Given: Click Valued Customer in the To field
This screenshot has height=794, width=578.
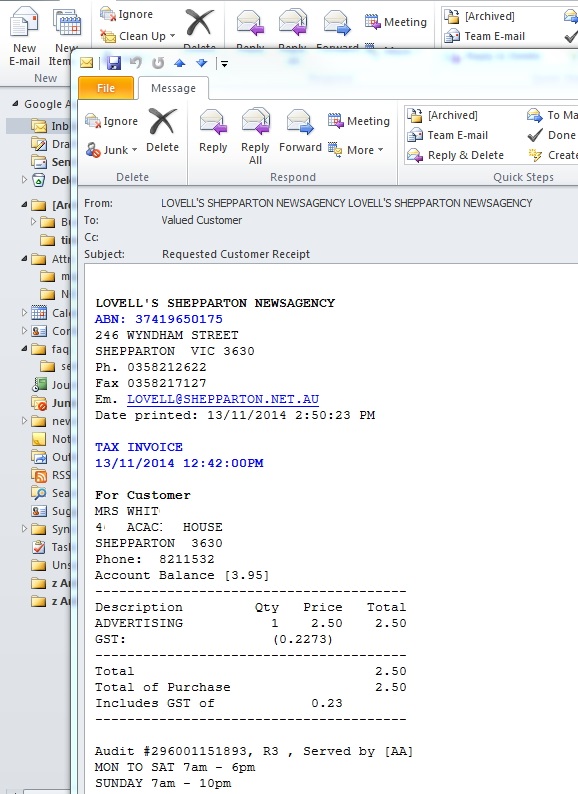Looking at the screenshot, I should click(202, 220).
